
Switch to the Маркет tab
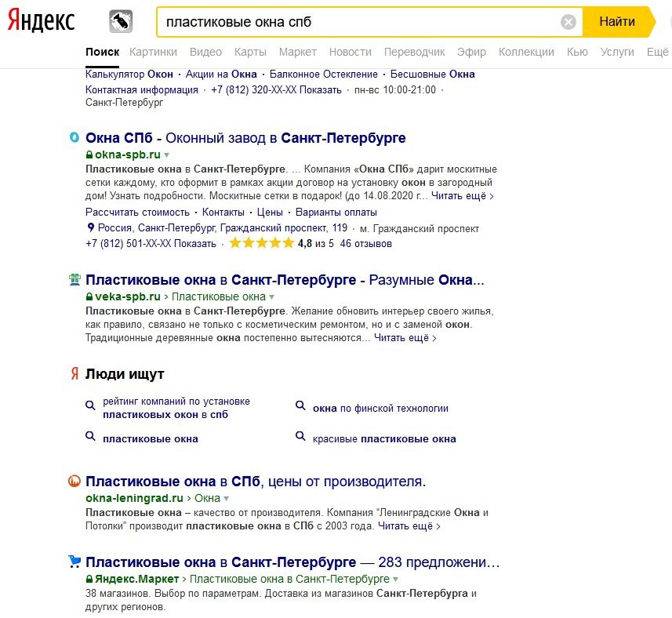point(298,52)
